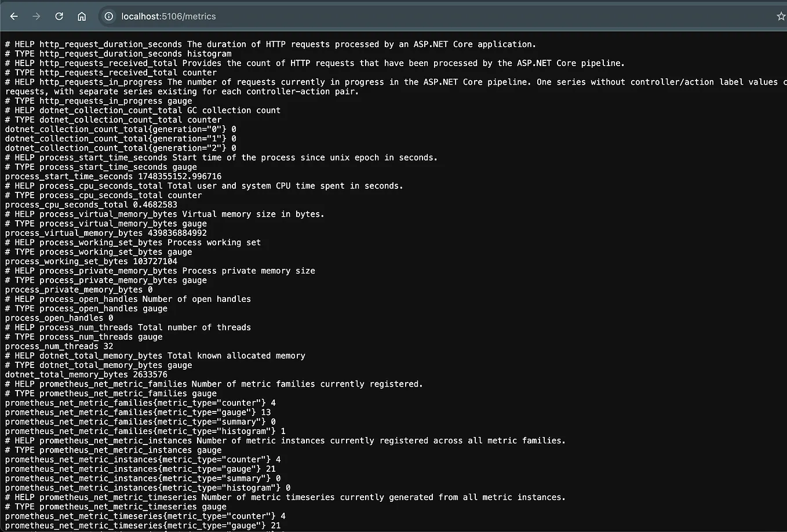The image size is (787, 532).
Task: Click the prometheus_net_metric_instances histogram line
Action: (144, 487)
